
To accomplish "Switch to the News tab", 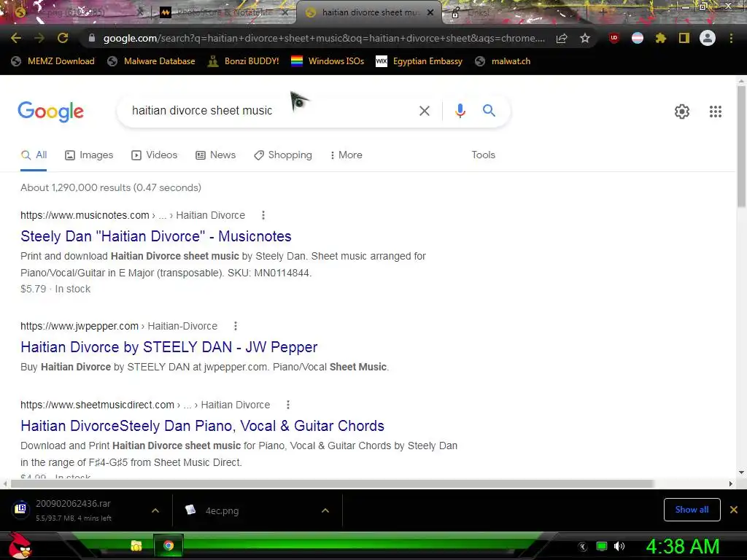I will pos(215,155).
